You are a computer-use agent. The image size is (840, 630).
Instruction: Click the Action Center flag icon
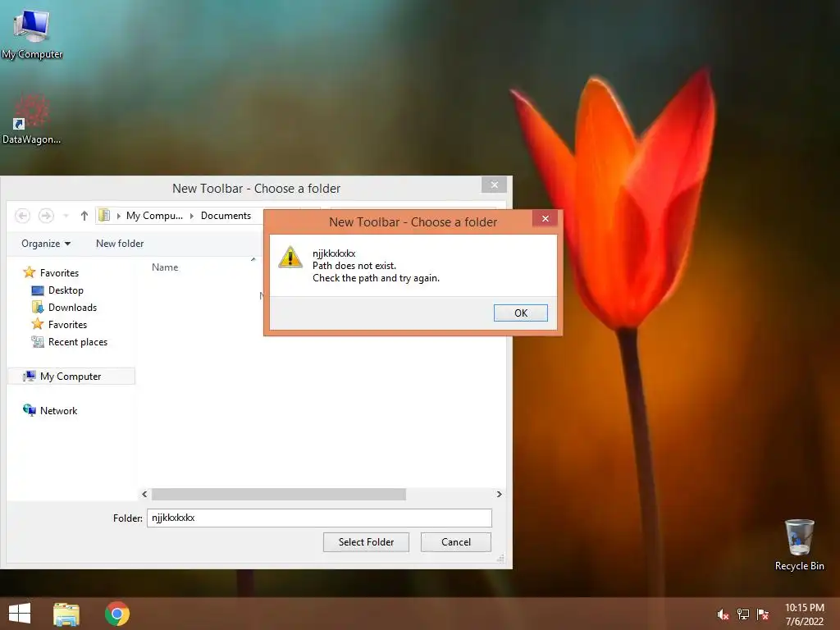763,614
